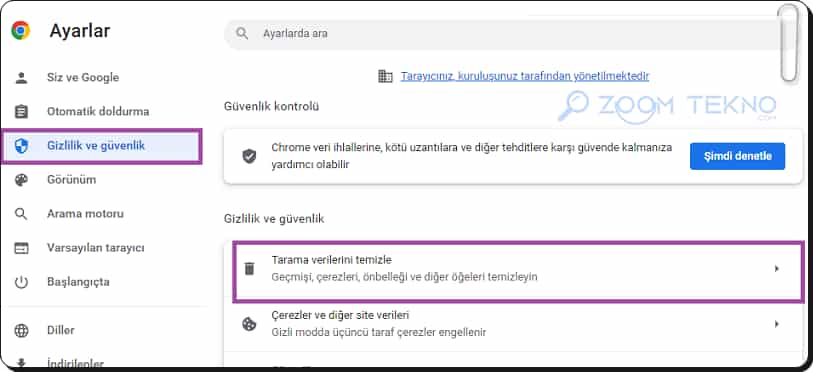
Task: Click the clipboard icon for Otomatik doldurma
Action: (x=21, y=112)
